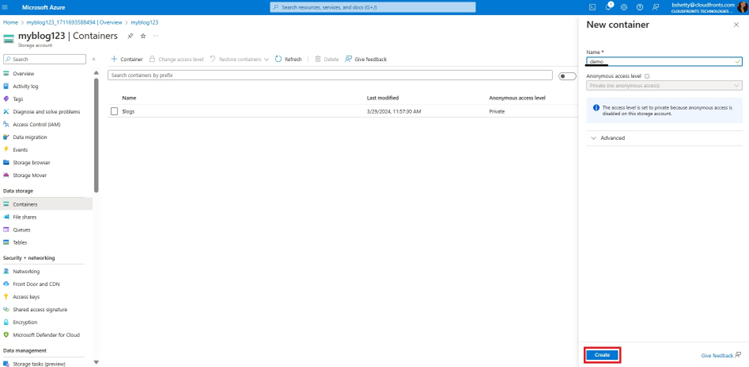Click Give feedback link in New container panel
The height and width of the screenshot is (367, 749).
point(721,356)
